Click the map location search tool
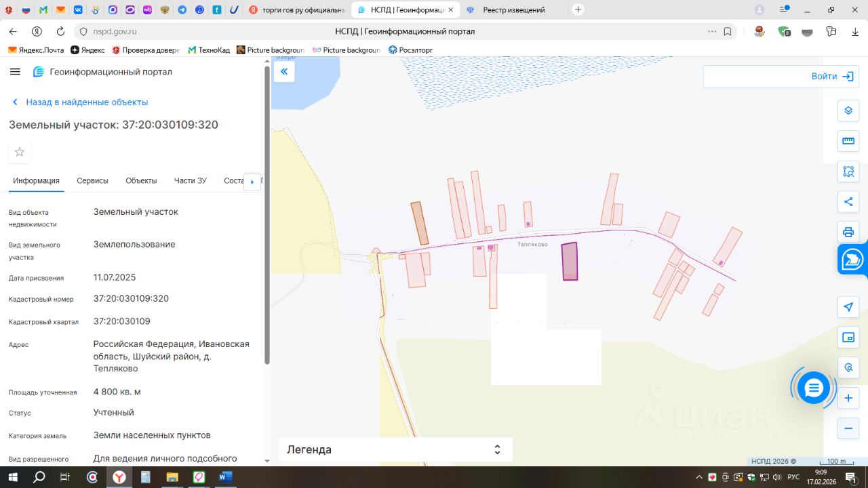This screenshot has height=488, width=868. [x=848, y=368]
